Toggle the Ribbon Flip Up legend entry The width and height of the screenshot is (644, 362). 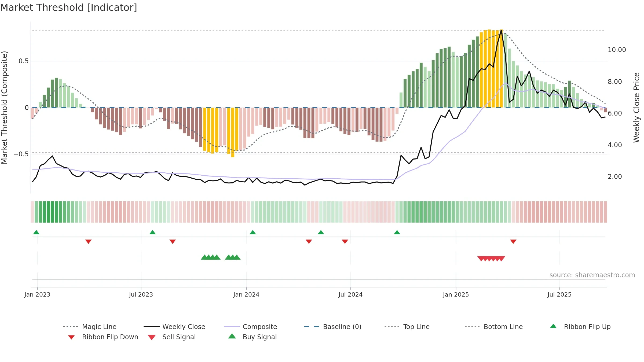pyautogui.click(x=580, y=327)
